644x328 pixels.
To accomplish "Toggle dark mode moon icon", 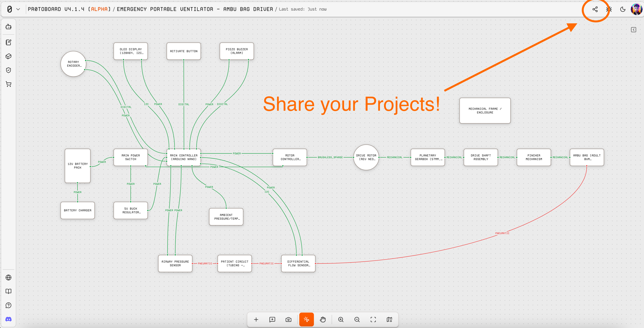I will (x=623, y=9).
